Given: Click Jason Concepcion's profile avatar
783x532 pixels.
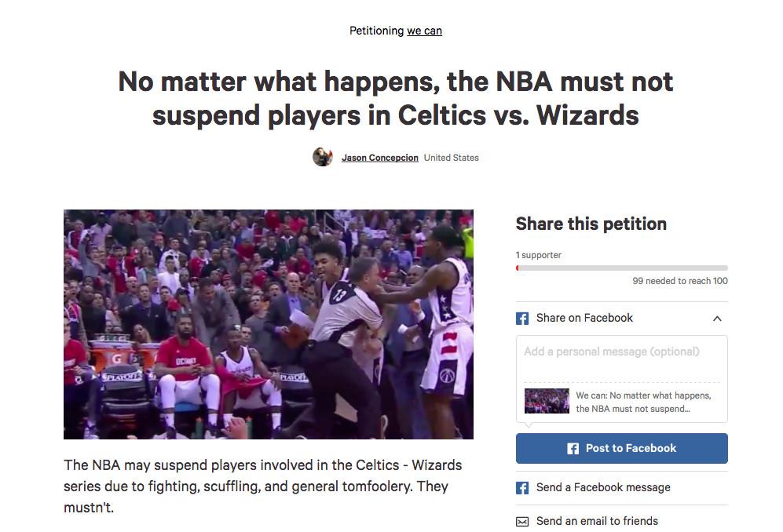Looking at the screenshot, I should point(323,157).
